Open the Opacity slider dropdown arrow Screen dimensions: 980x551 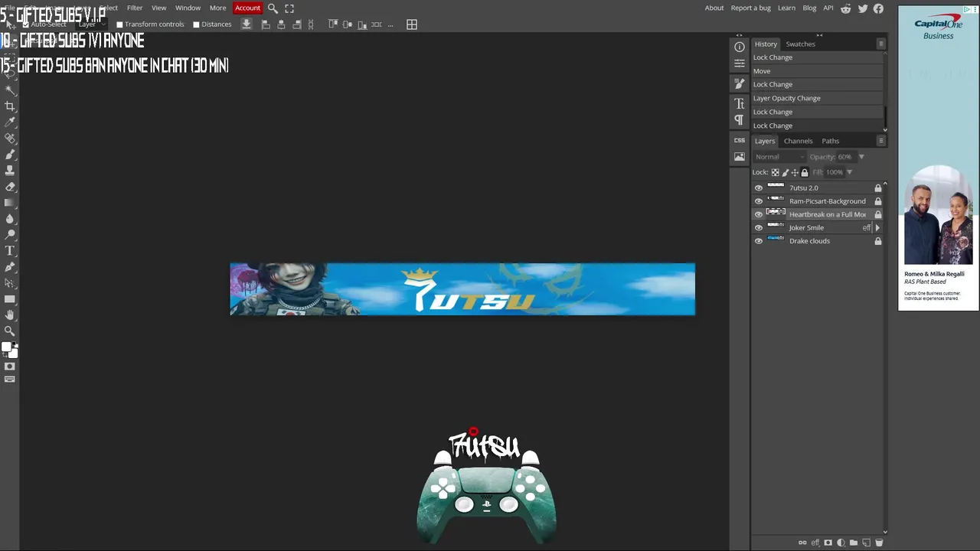(861, 157)
